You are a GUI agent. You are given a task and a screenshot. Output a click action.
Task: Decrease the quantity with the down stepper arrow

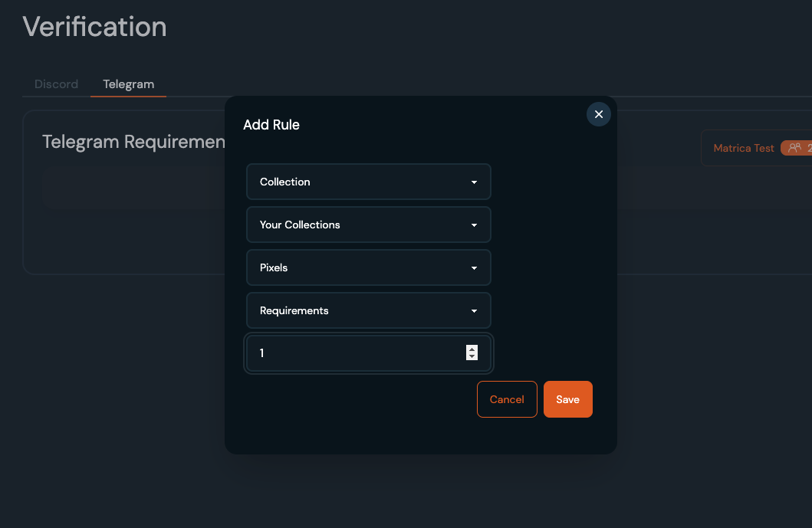[472, 357]
